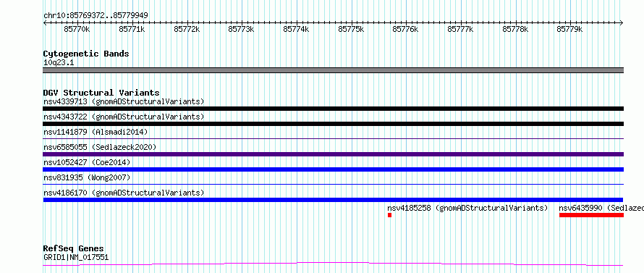Open the nsv4186170 gnomAD variant label

(x=124, y=193)
